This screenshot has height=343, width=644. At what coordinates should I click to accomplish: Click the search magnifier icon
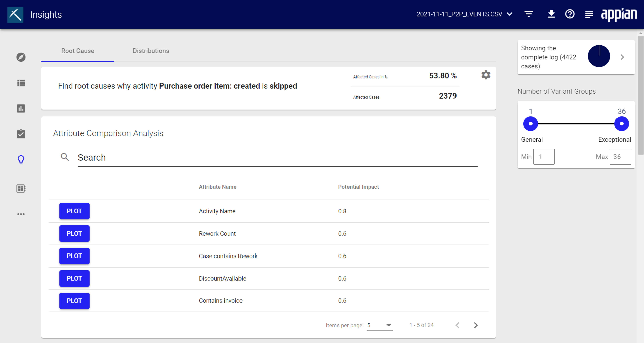pos(65,157)
